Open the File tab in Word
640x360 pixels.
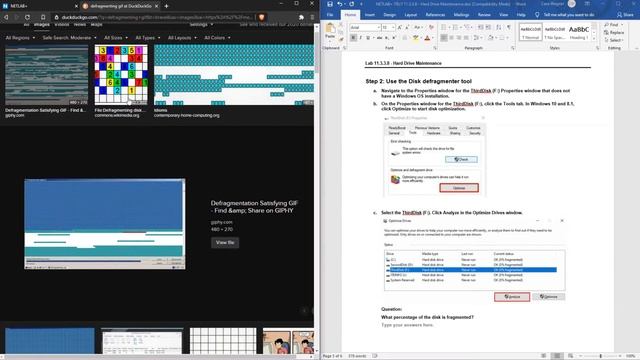click(330, 15)
